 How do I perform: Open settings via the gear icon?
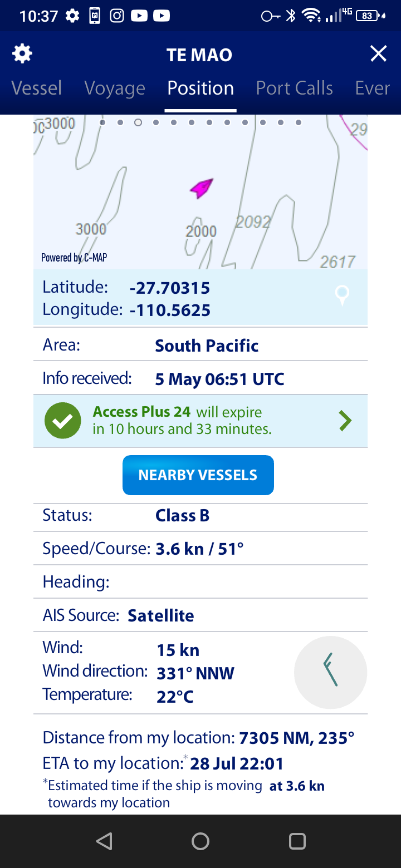22,54
